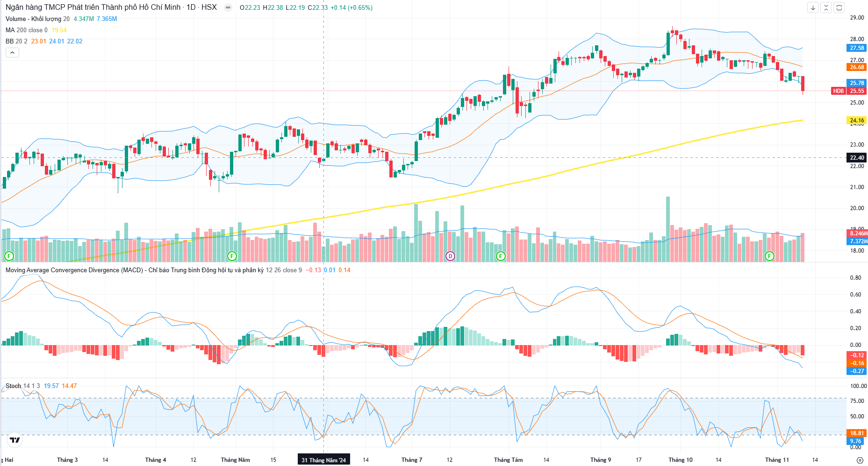Click the yellow 19.54 MA value
Viewport: 868px width, 466px height.
click(x=59, y=30)
